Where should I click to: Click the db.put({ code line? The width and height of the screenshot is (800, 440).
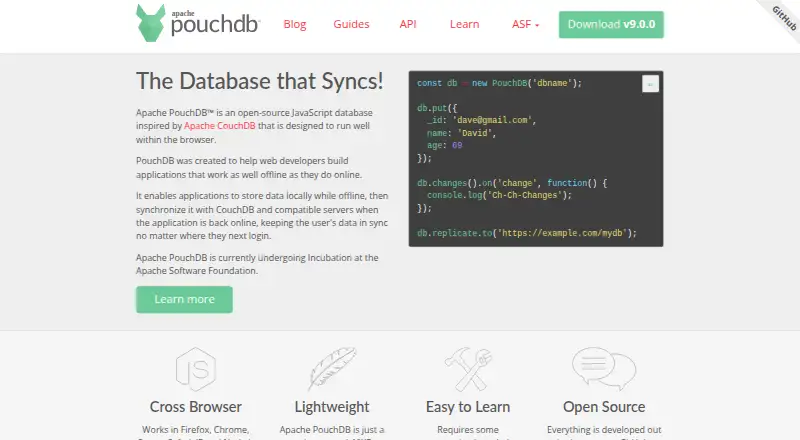point(437,108)
